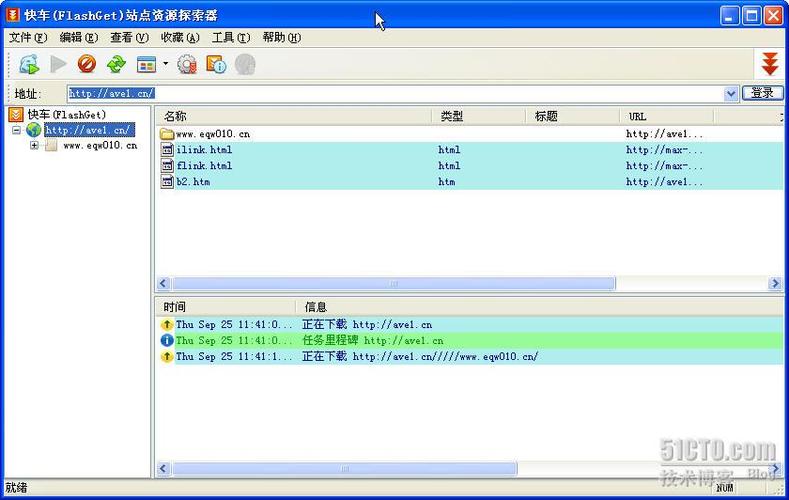Image resolution: width=789 pixels, height=500 pixels.
Task: Click the FlashGet info icon with blue i
Action: tap(216, 64)
